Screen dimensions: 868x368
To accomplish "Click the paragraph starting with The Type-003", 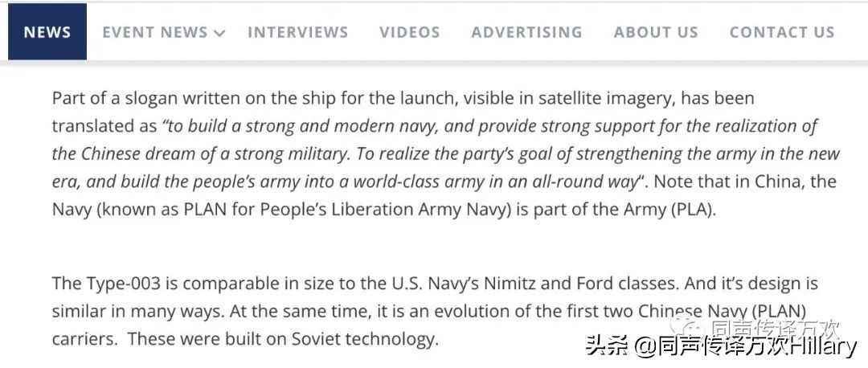I will pos(435,311).
